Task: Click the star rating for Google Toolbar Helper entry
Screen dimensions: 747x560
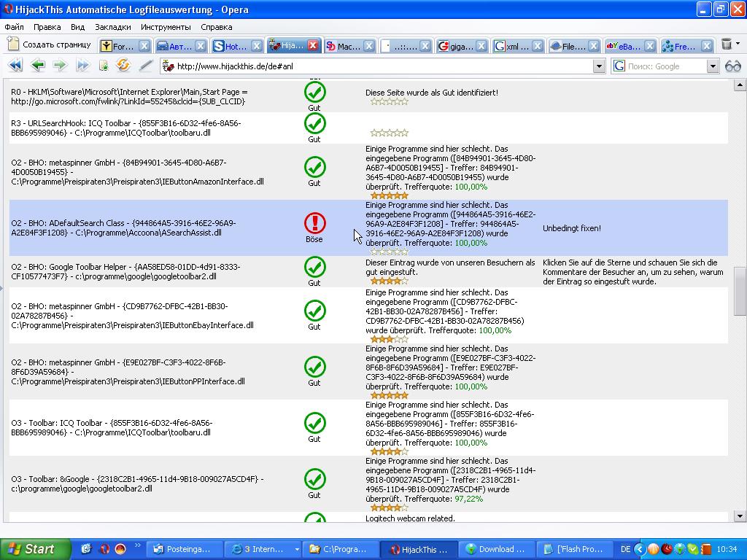Action: [x=390, y=281]
